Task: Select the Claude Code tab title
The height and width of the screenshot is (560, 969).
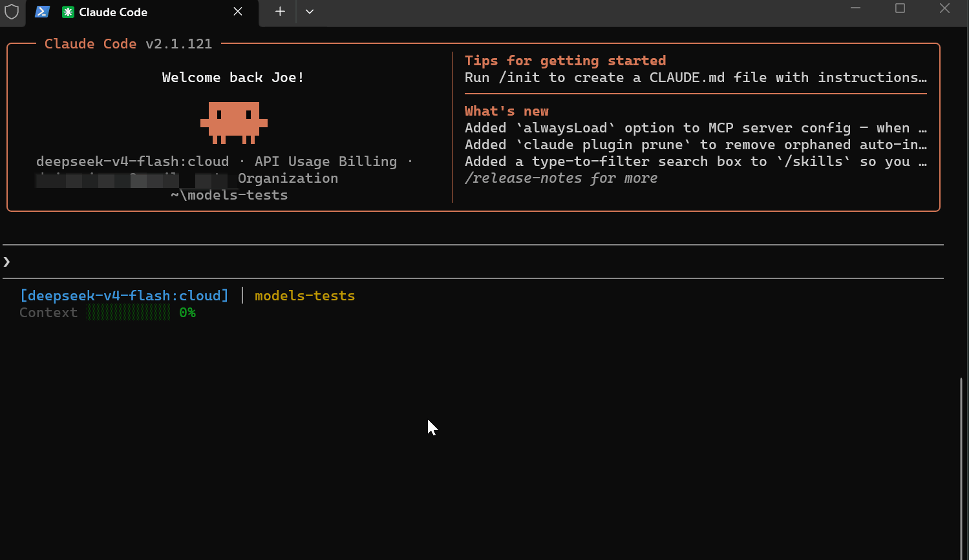Action: tap(113, 12)
